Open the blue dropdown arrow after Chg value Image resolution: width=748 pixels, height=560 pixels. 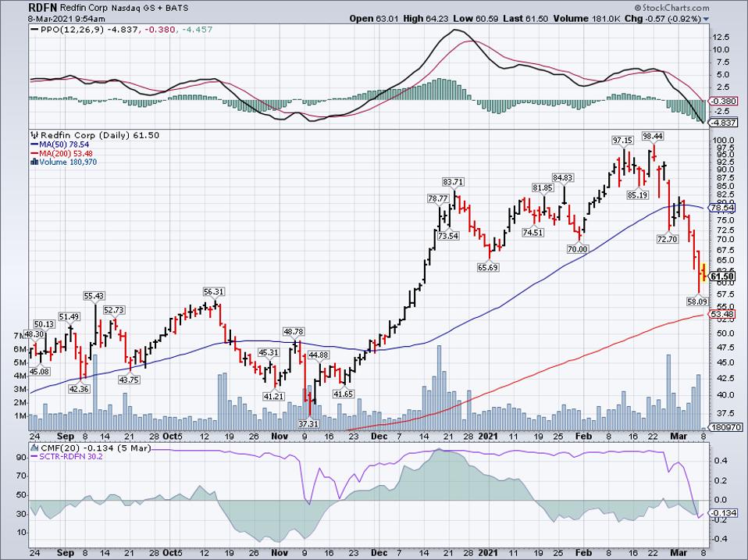(x=707, y=19)
